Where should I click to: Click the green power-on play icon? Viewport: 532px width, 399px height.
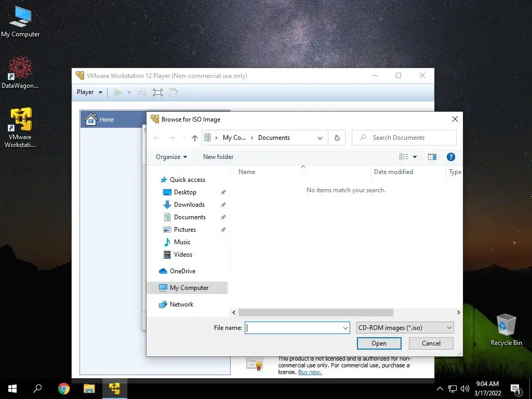pyautogui.click(x=118, y=92)
